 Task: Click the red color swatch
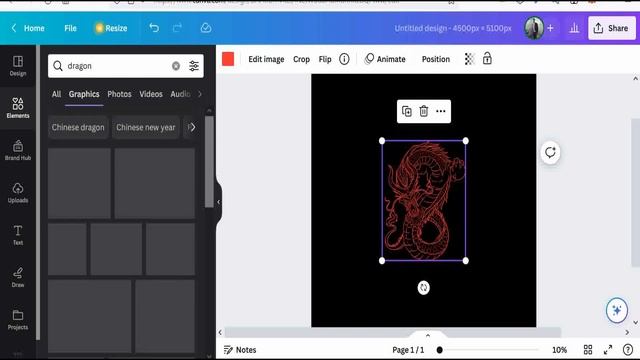point(228,59)
